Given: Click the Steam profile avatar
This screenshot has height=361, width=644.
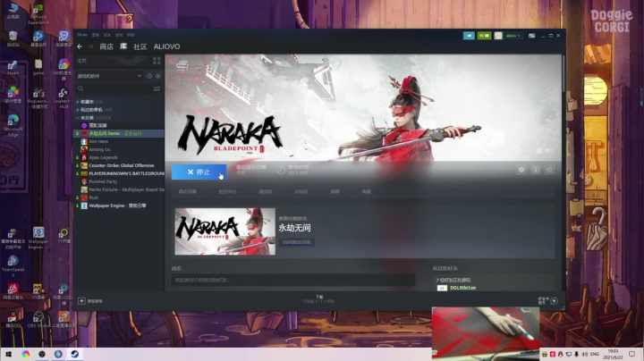Looking at the screenshot, I should [x=498, y=36].
